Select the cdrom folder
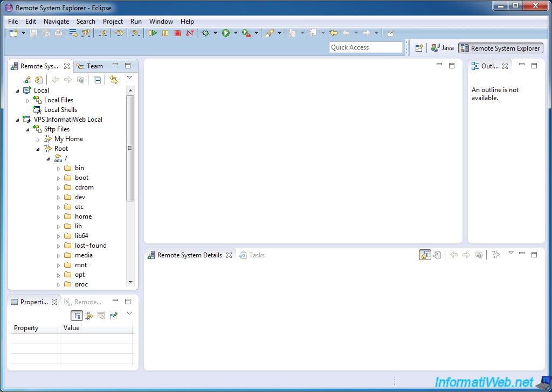Viewport: 552px width, 392px height. (x=84, y=187)
